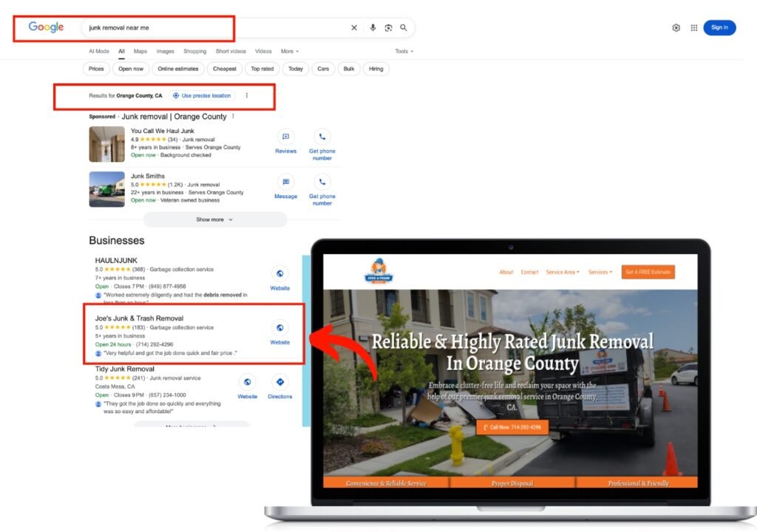The image size is (757, 532).
Task: Click the 'Businesses' section heading
Action: pos(116,240)
